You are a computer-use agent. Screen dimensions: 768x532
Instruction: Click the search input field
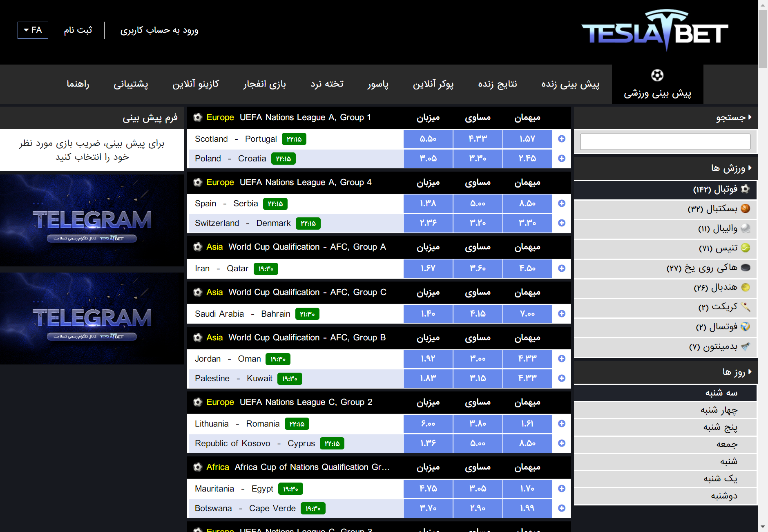click(665, 142)
